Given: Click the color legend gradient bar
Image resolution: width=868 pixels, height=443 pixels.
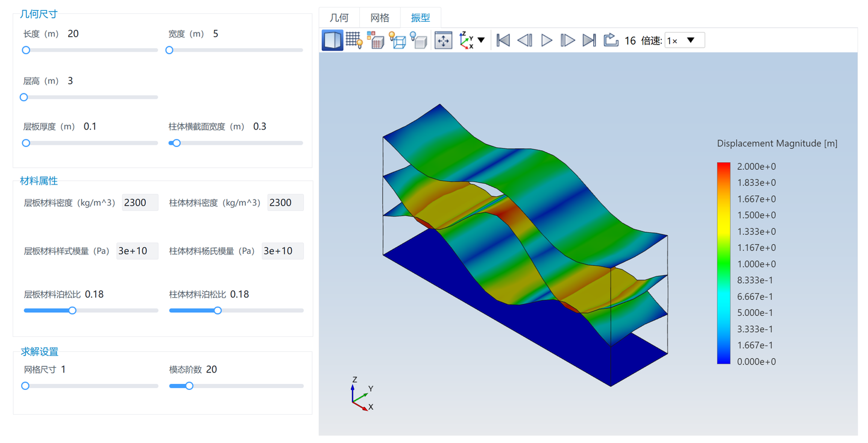Looking at the screenshot, I should point(723,263).
